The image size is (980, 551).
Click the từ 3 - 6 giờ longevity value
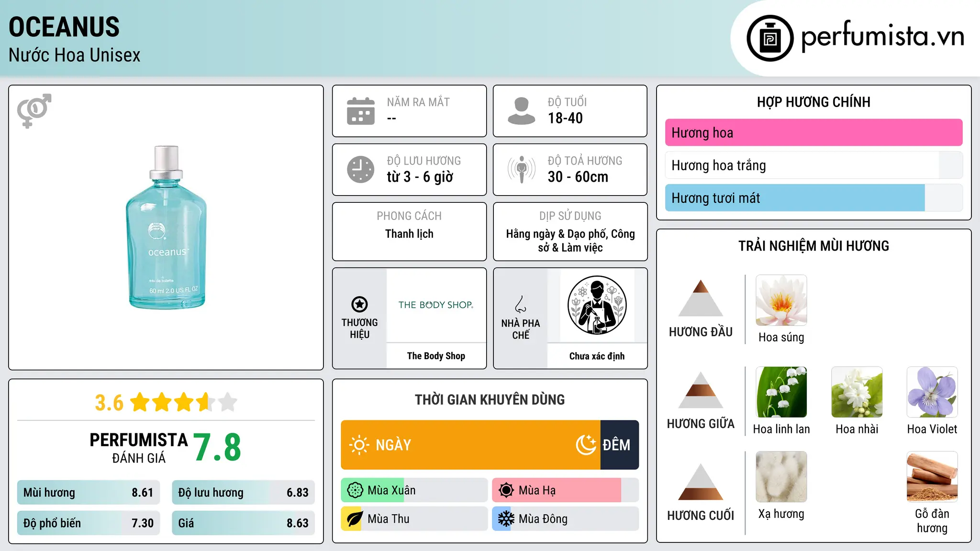(420, 177)
